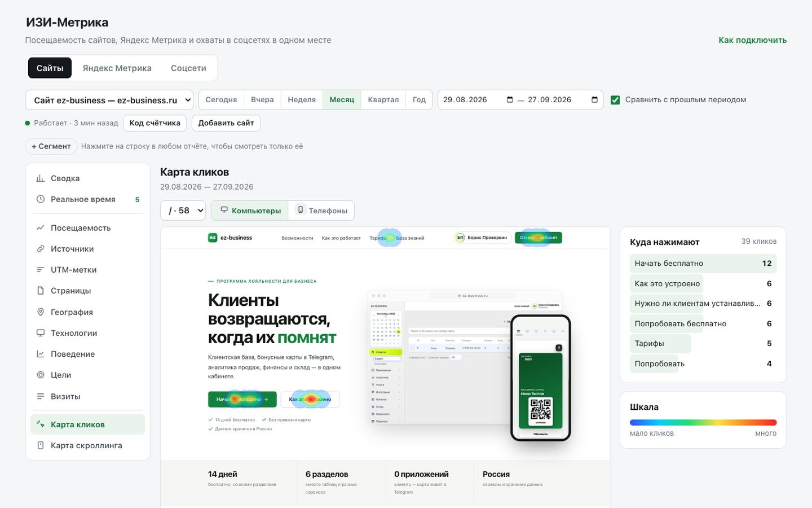
Task: Open the Как подключить link
Action: (x=752, y=40)
